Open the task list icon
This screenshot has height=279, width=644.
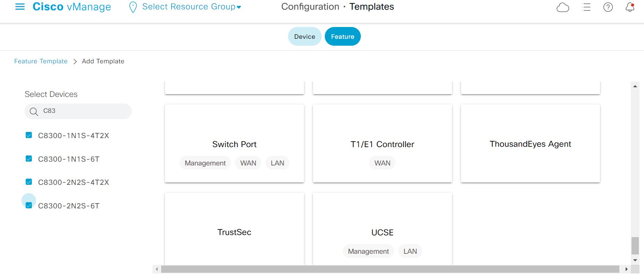click(586, 7)
